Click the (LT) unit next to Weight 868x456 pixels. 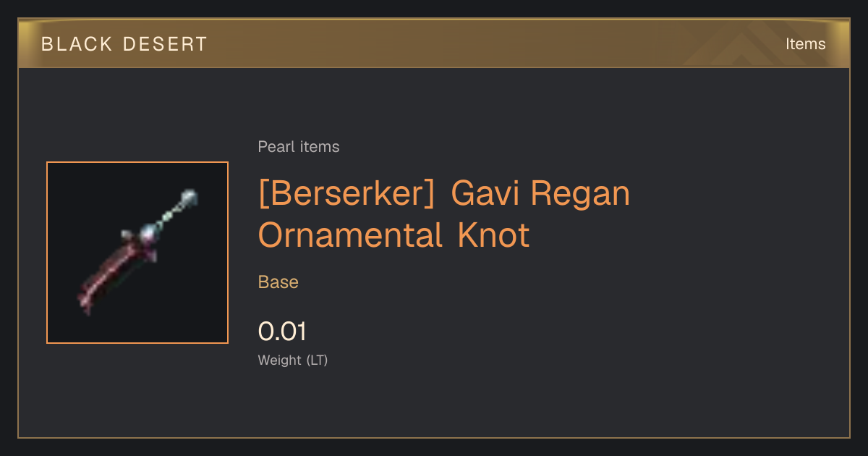318,360
